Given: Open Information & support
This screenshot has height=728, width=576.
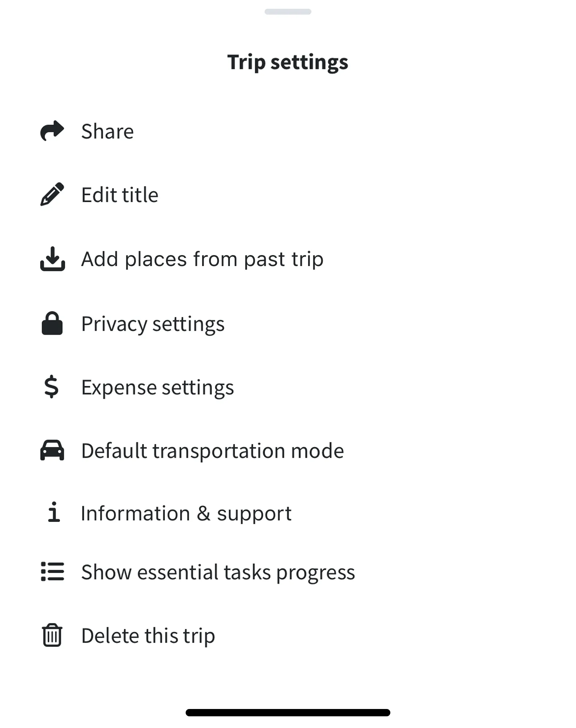Looking at the screenshot, I should coord(186,513).
